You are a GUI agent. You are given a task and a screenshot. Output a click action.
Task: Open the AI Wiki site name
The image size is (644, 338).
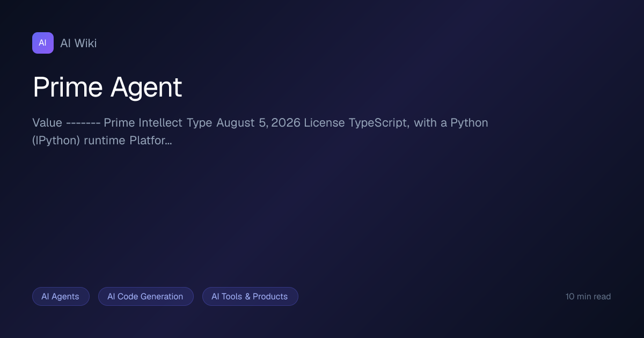(x=78, y=43)
